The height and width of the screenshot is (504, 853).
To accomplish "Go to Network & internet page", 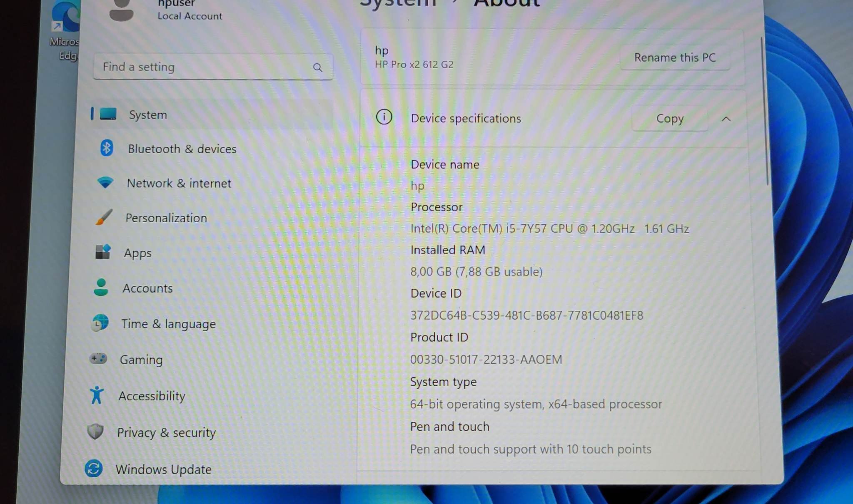I will (x=179, y=184).
